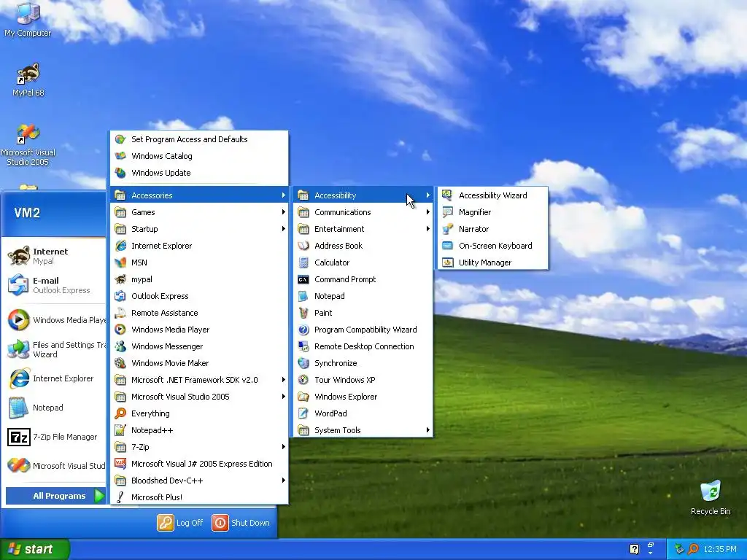Click the taskbar clock showing 12:35 PM

[x=719, y=549]
